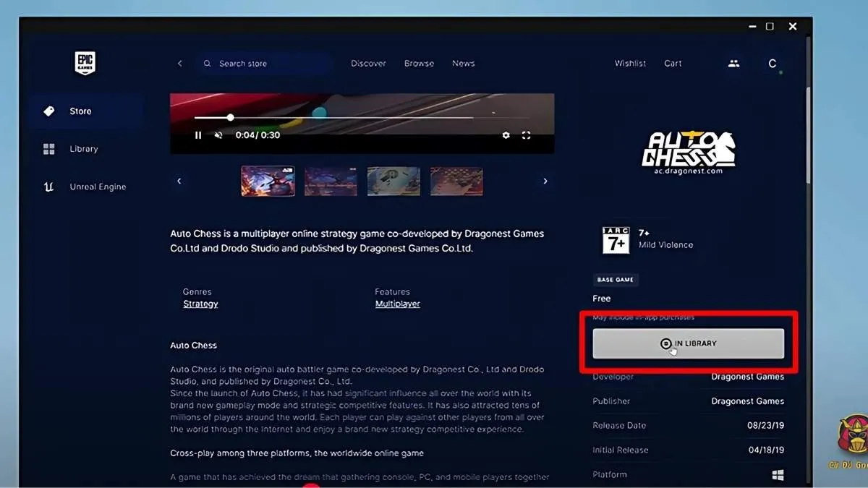Click the left chevron beside the thumbnails
The height and width of the screenshot is (488, 868).
click(x=179, y=181)
